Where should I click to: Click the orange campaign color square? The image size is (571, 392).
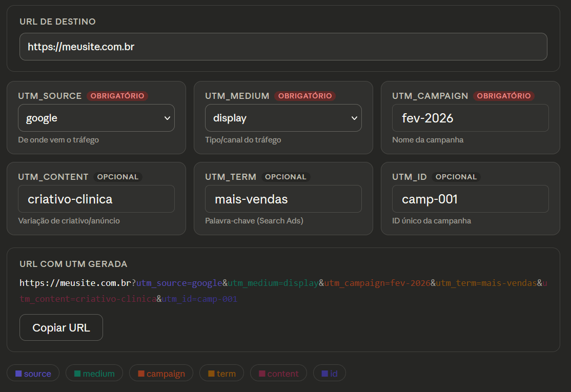pos(141,374)
